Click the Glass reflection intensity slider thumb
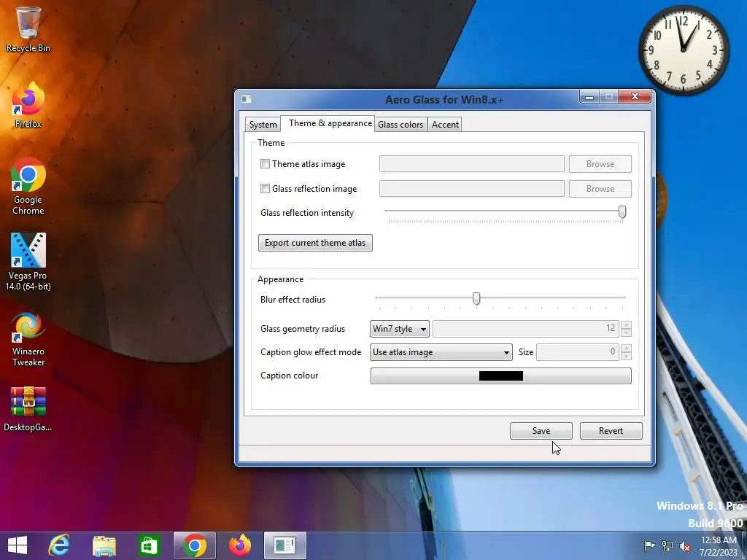 pos(622,212)
